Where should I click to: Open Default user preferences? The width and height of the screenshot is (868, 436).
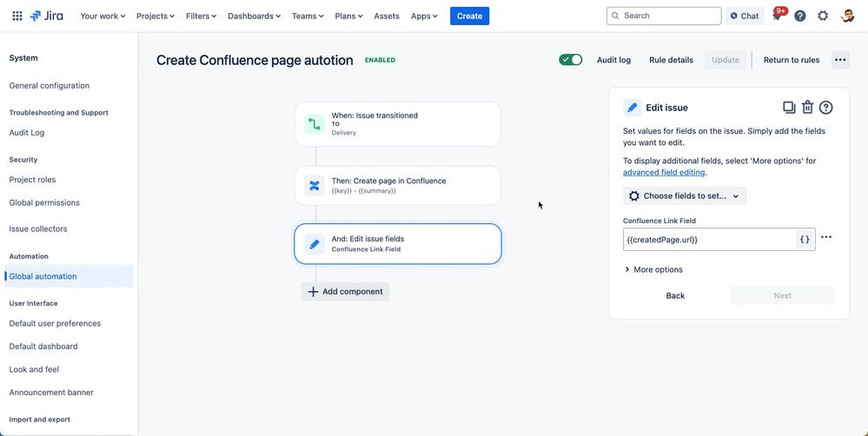click(55, 323)
